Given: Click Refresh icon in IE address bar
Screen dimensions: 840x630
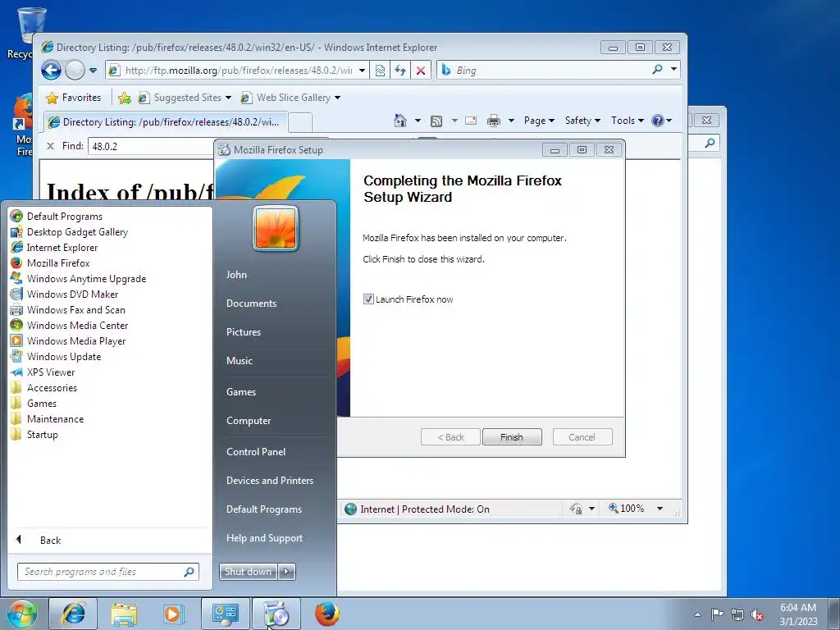Looking at the screenshot, I should (x=400, y=71).
